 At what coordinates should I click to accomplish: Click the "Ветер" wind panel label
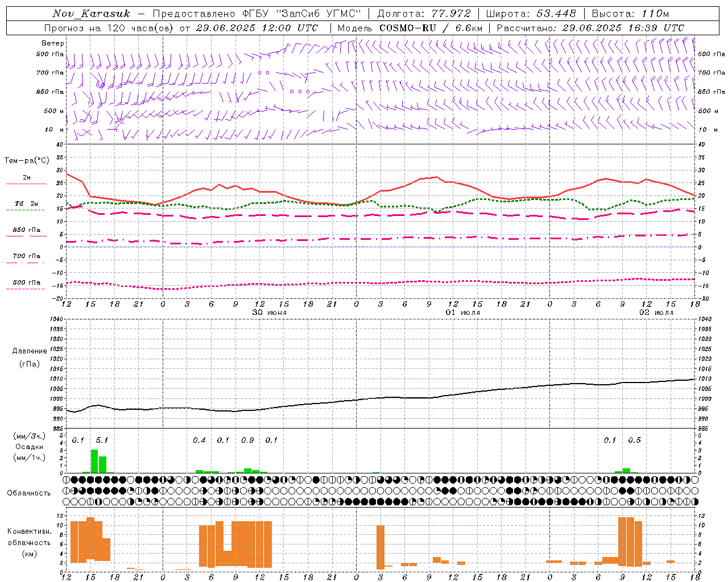(x=53, y=43)
